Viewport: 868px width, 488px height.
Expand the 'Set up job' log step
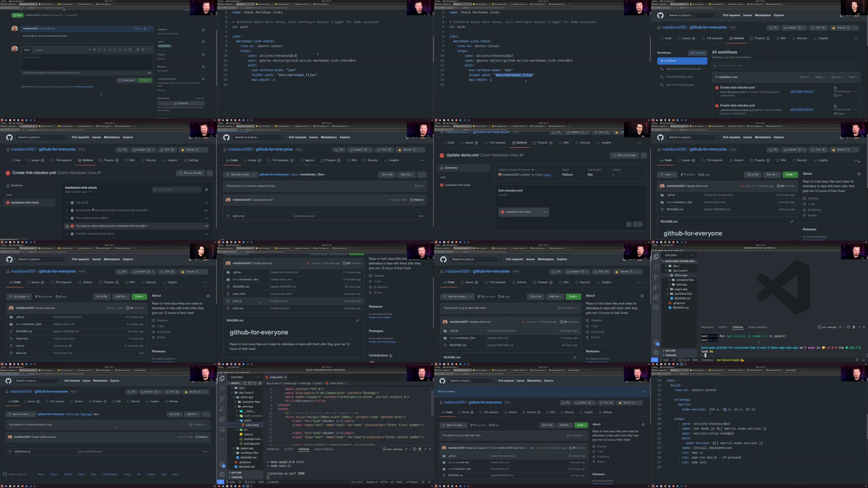pos(67,203)
